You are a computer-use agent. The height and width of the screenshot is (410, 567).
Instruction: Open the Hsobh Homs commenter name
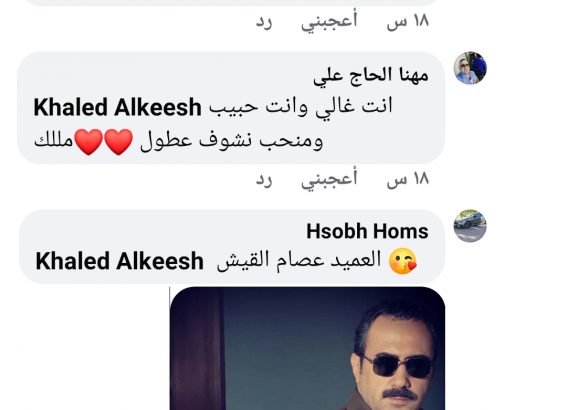367,231
